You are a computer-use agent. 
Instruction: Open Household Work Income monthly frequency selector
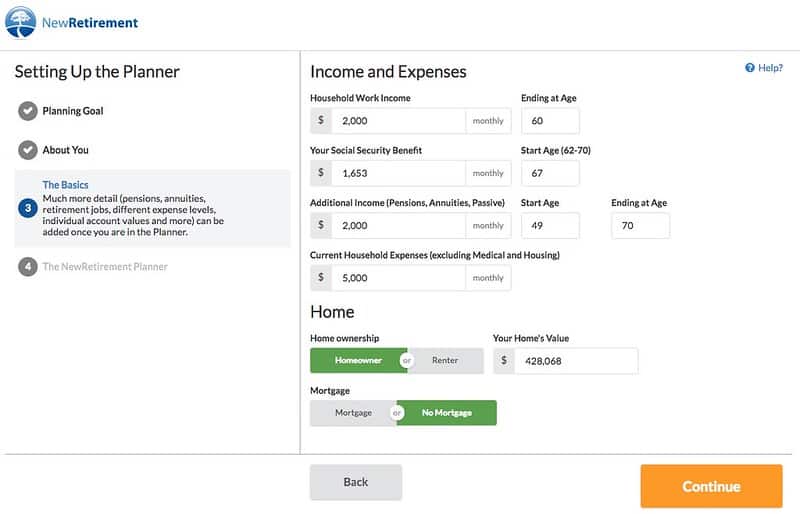[488, 121]
